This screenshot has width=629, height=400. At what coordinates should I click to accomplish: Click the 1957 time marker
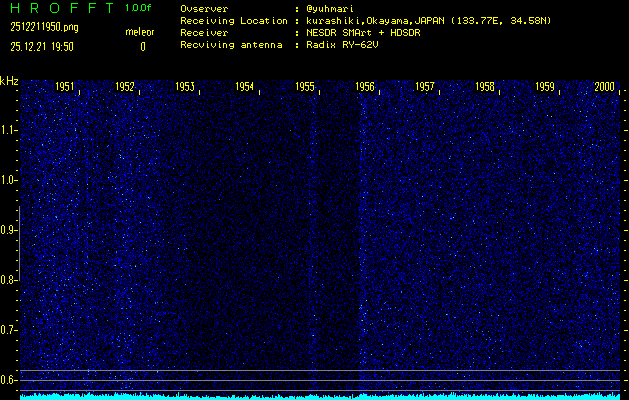pos(425,87)
